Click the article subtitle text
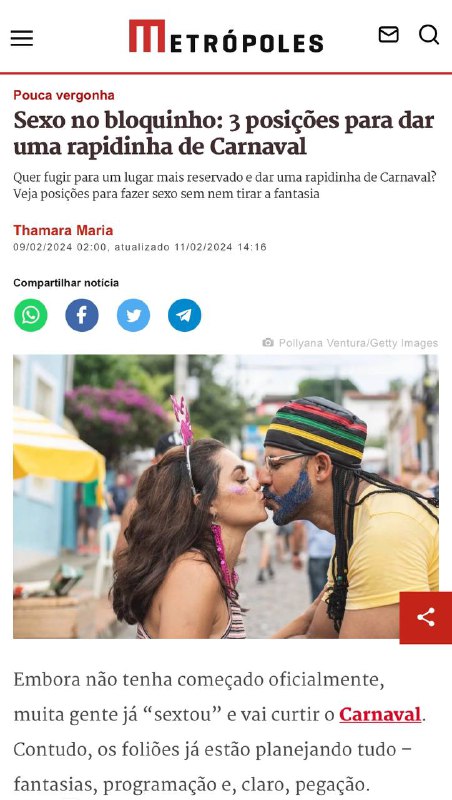 click(228, 186)
